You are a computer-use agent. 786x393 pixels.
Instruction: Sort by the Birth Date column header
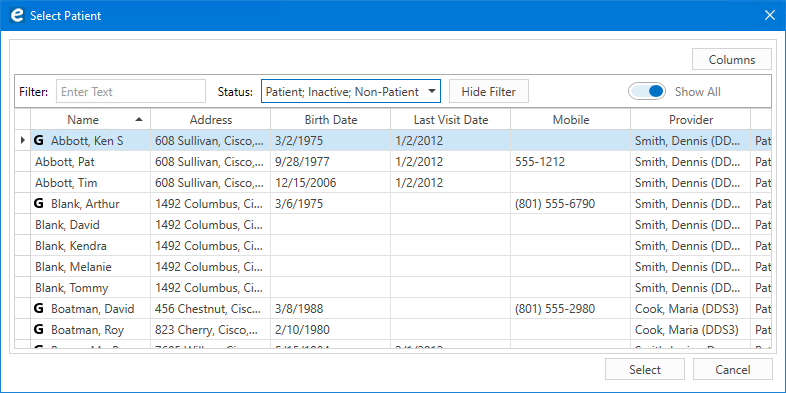331,120
